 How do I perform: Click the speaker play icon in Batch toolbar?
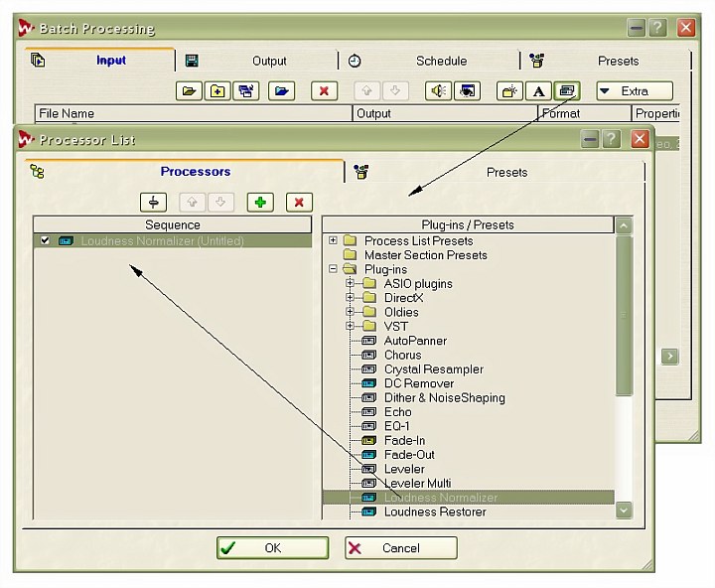pos(438,90)
